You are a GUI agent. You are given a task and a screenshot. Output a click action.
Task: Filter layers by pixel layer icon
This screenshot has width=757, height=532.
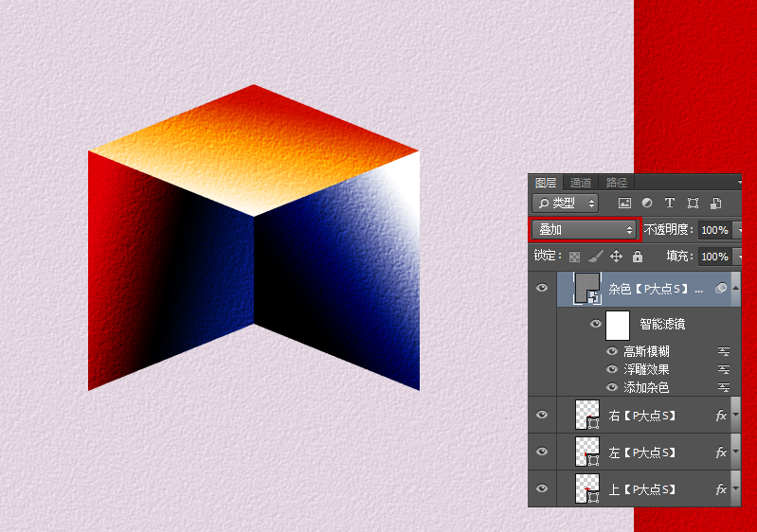point(624,203)
